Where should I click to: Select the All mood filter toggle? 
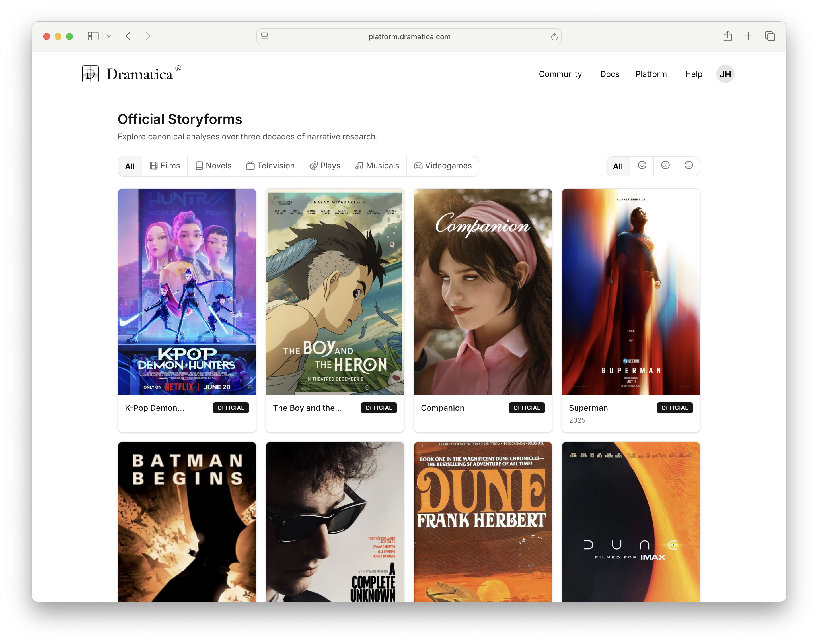[x=618, y=166]
